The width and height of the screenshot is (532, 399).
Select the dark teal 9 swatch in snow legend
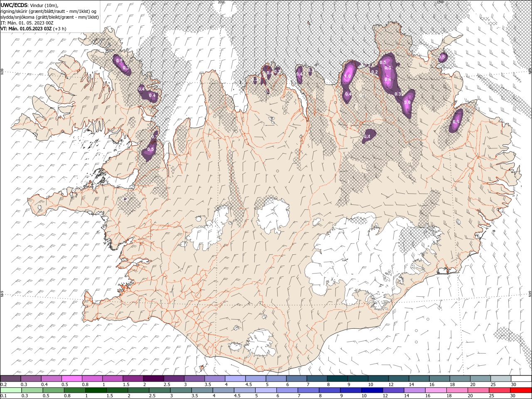357,379
